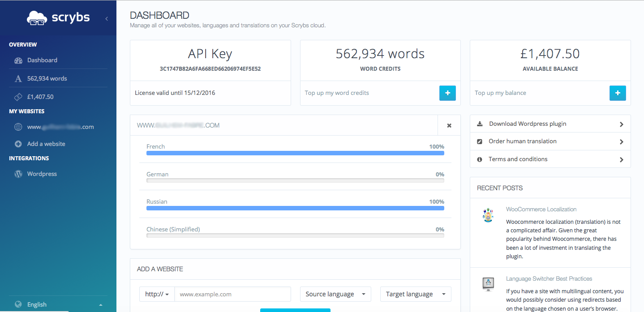
Task: Click the Scrybs cloud logo
Action: point(58,18)
